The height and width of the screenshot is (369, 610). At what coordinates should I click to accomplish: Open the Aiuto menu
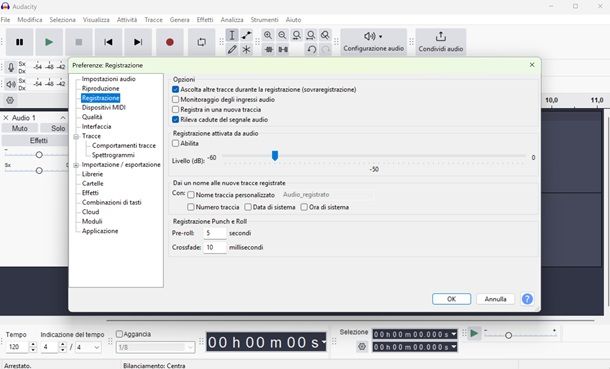click(293, 19)
